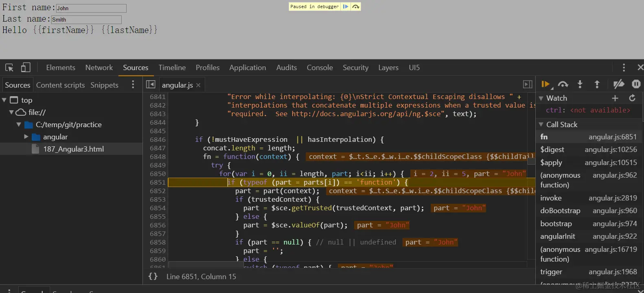Select $apply call stack frame
Image resolution: width=644 pixels, height=293 pixels.
click(x=589, y=163)
